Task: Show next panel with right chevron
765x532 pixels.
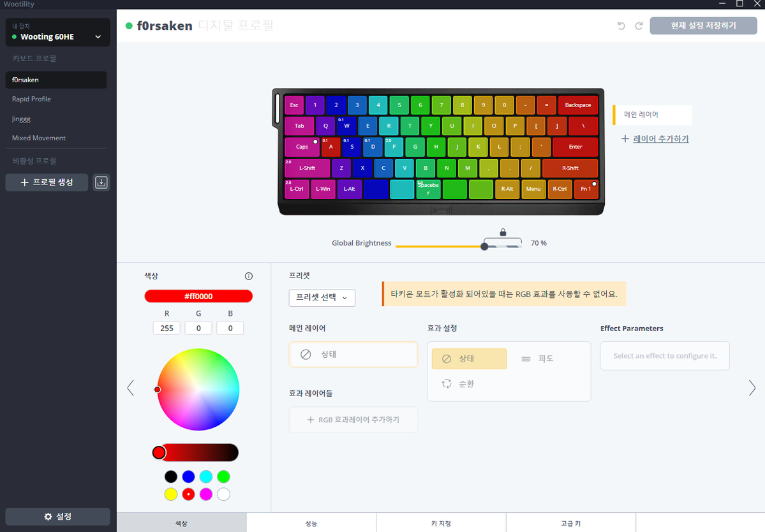Action: pyautogui.click(x=752, y=388)
